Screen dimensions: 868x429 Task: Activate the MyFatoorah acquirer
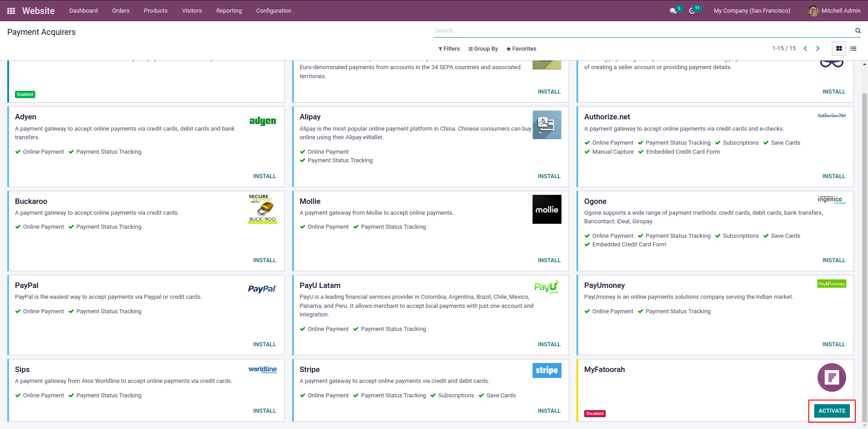tap(832, 411)
